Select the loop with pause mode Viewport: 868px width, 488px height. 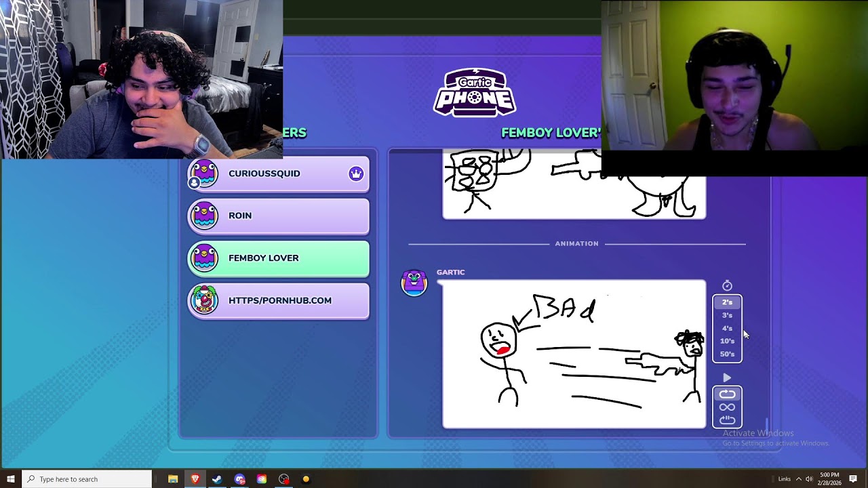coord(727,420)
